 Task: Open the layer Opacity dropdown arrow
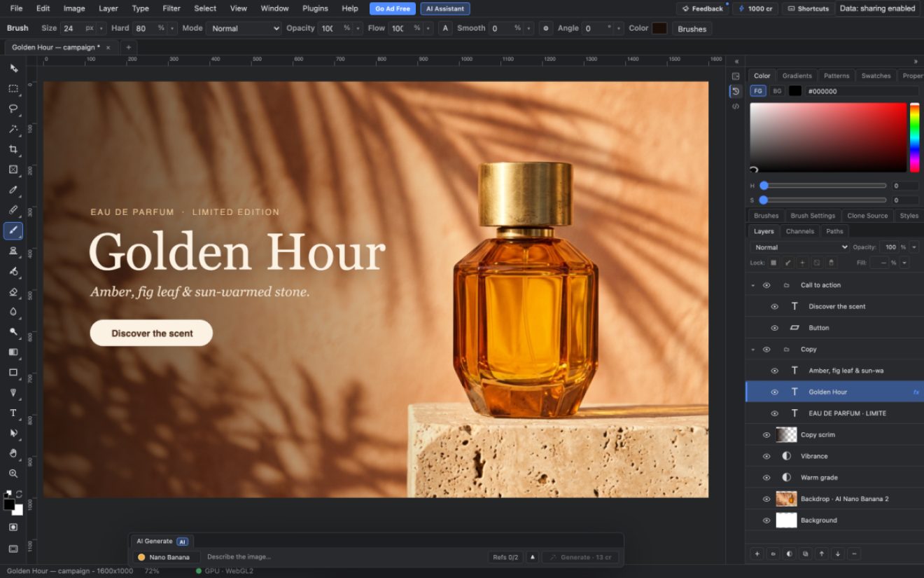(x=914, y=247)
